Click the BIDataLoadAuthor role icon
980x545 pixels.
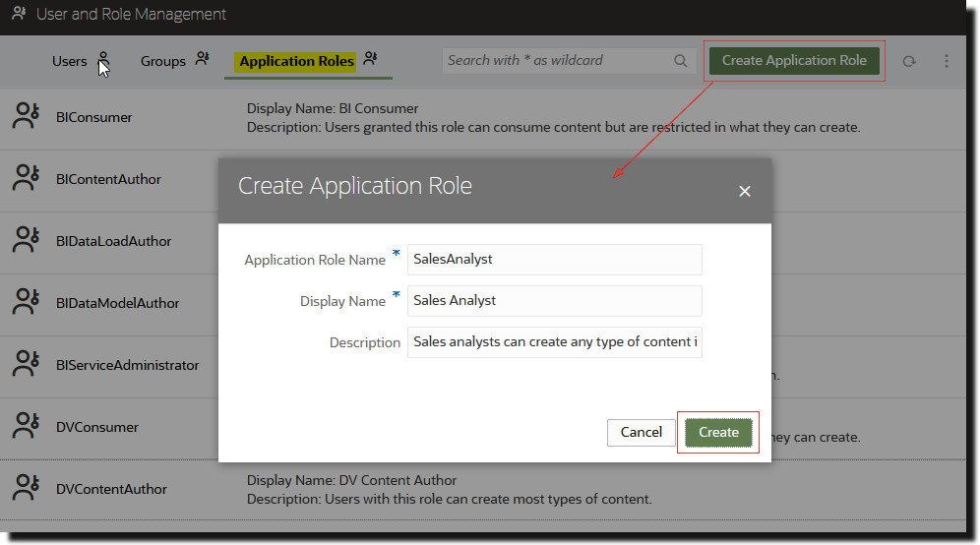point(26,240)
